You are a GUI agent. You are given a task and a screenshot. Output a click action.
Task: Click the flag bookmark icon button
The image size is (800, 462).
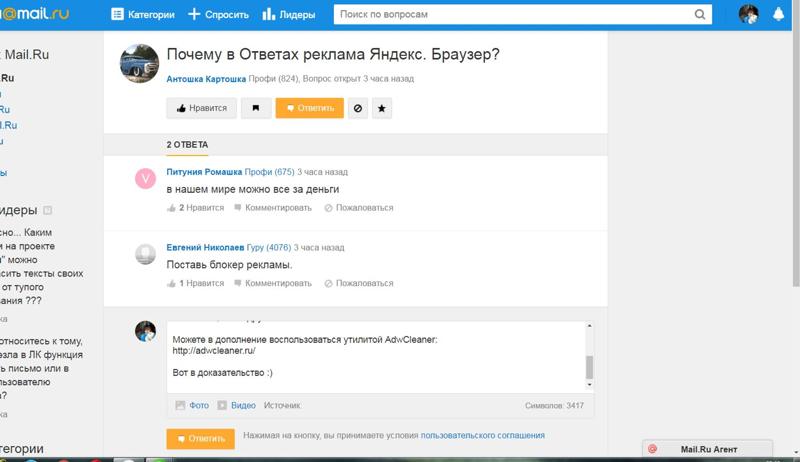[256, 108]
